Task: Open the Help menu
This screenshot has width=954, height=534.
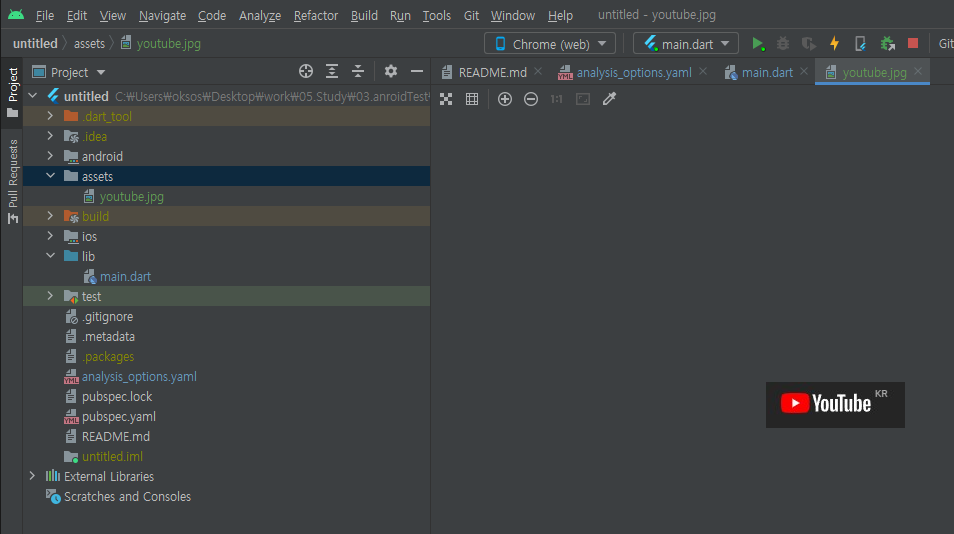Action: pos(560,16)
